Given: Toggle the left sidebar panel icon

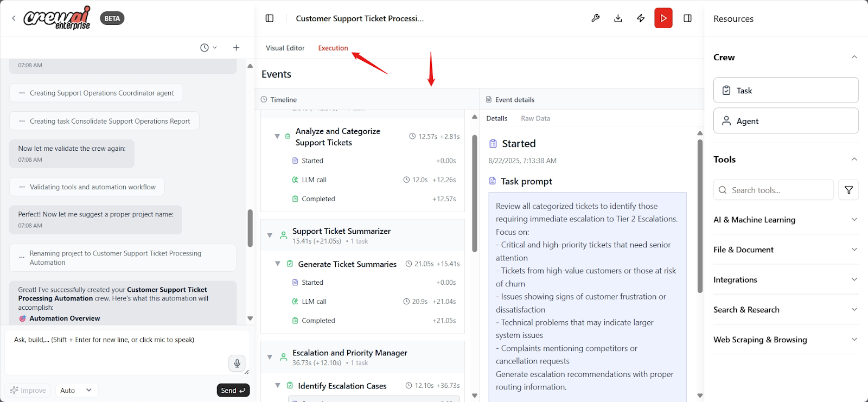Looking at the screenshot, I should (x=270, y=18).
